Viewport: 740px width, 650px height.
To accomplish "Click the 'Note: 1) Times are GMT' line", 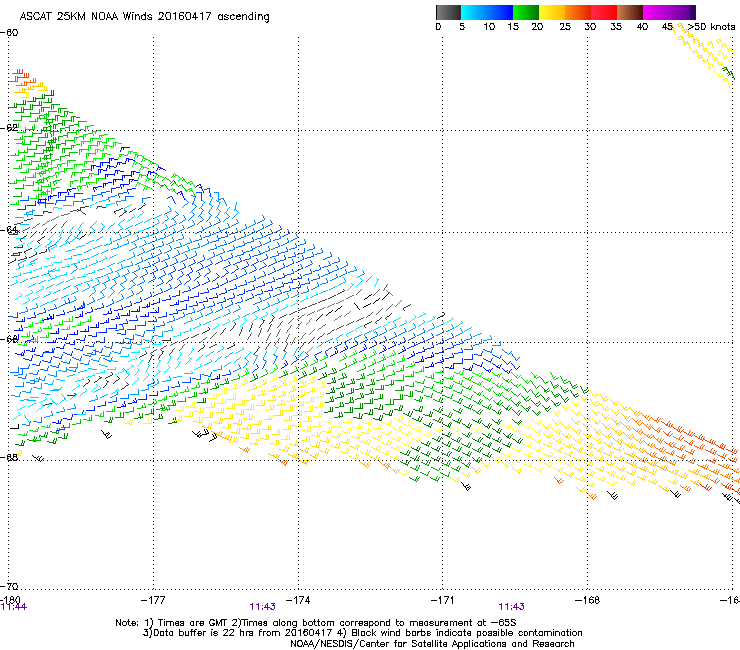I will coord(316,623).
